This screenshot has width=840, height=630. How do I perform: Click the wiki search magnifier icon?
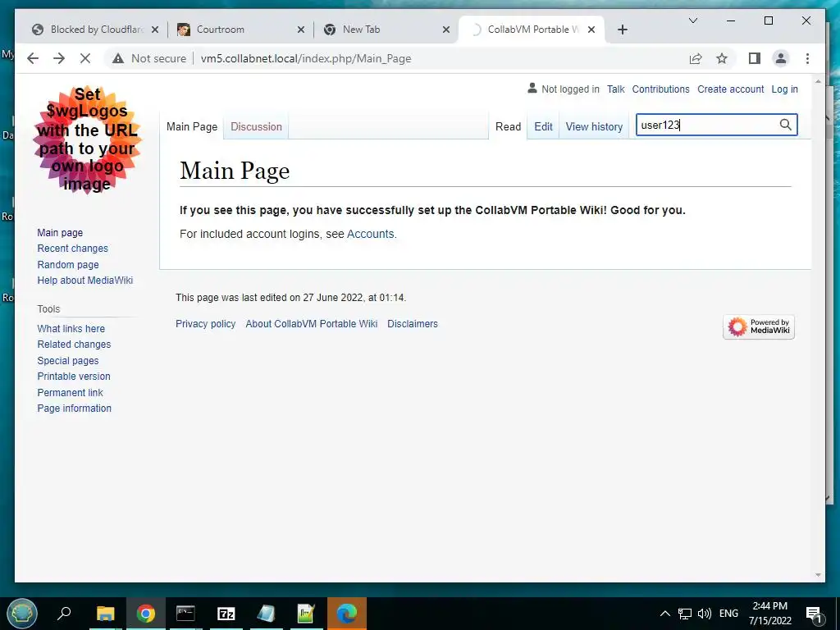785,125
